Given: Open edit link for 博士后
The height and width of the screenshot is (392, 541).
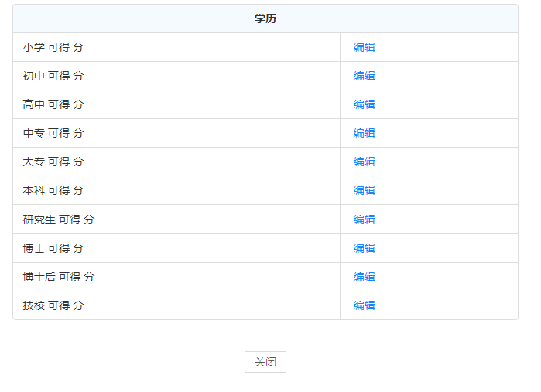Looking at the screenshot, I should tap(364, 277).
